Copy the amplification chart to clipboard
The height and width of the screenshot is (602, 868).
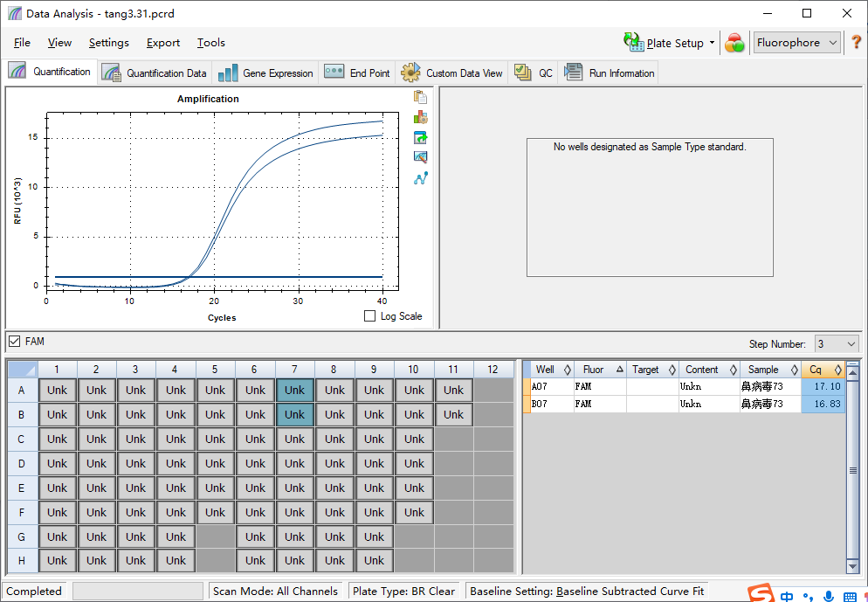(x=420, y=97)
